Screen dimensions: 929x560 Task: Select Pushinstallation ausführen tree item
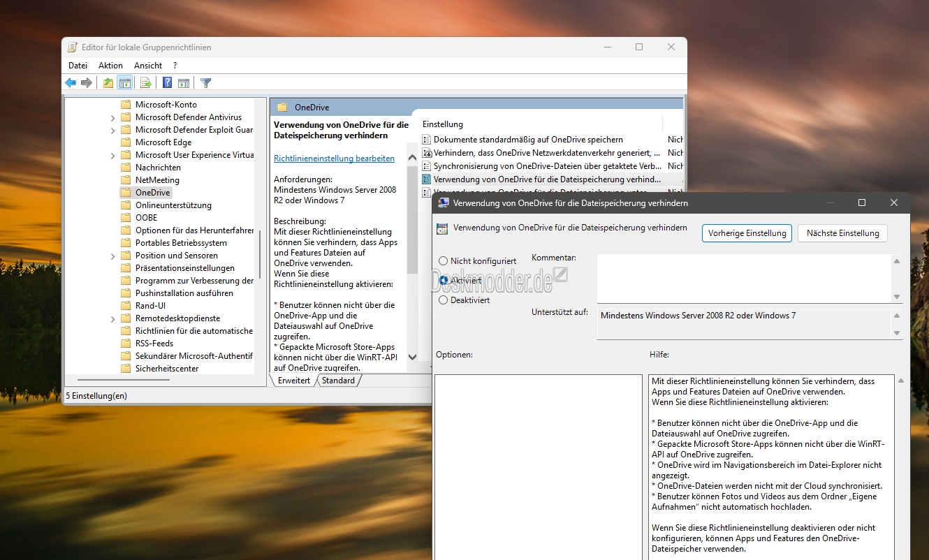click(184, 293)
